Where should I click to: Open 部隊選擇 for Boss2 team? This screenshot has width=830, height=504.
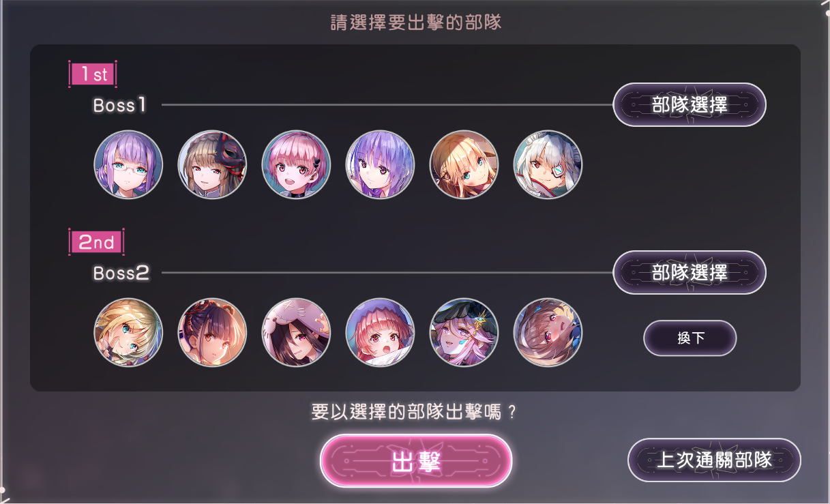(690, 273)
